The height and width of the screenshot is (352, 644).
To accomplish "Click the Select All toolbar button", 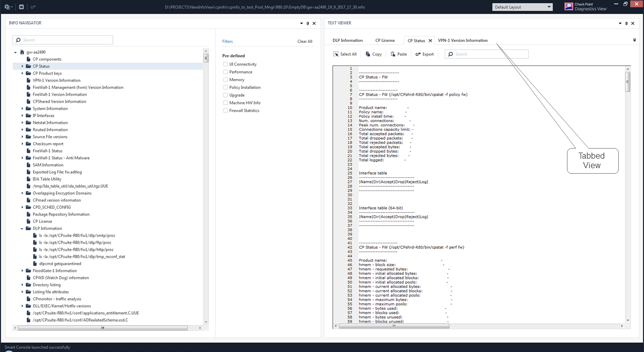I will tap(345, 54).
